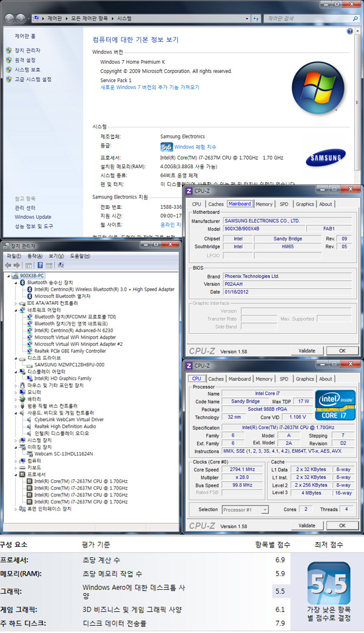The image size is (364, 633).
Task: Open the address bar history dropdown arrow
Action: click(247, 19)
